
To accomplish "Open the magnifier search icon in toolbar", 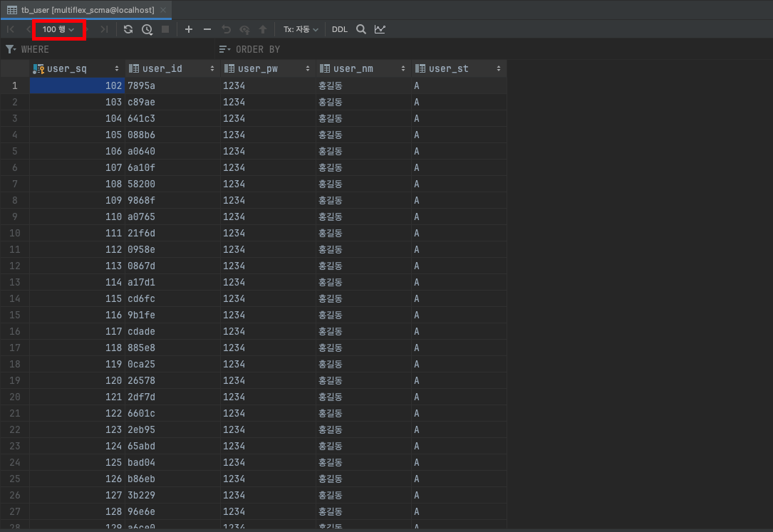I will [361, 30].
